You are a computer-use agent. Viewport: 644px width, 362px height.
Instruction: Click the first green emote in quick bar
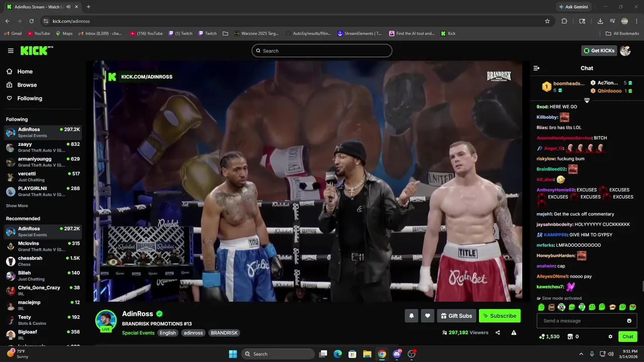pos(541,307)
